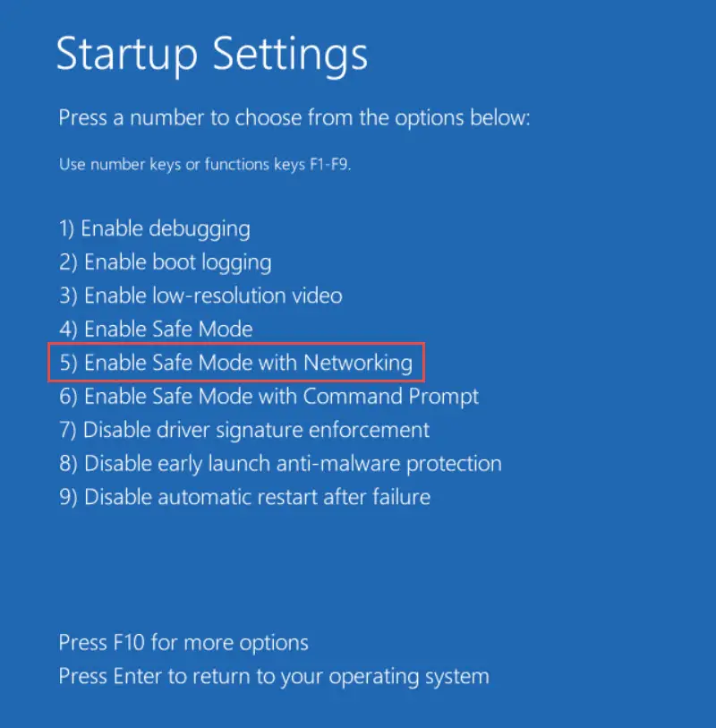Viewport: 716px width, 728px height.
Task: Click the Startup Settings heading
Action: (x=212, y=56)
